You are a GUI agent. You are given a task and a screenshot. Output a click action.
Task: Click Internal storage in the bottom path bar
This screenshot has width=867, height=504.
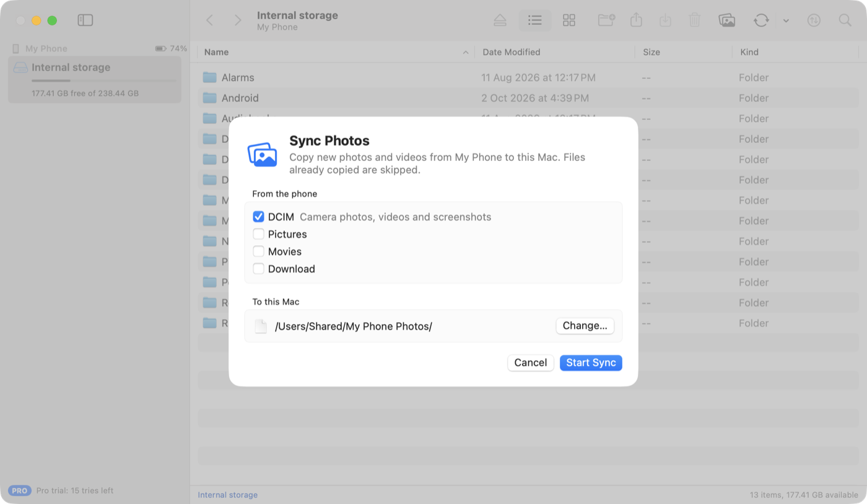(228, 495)
